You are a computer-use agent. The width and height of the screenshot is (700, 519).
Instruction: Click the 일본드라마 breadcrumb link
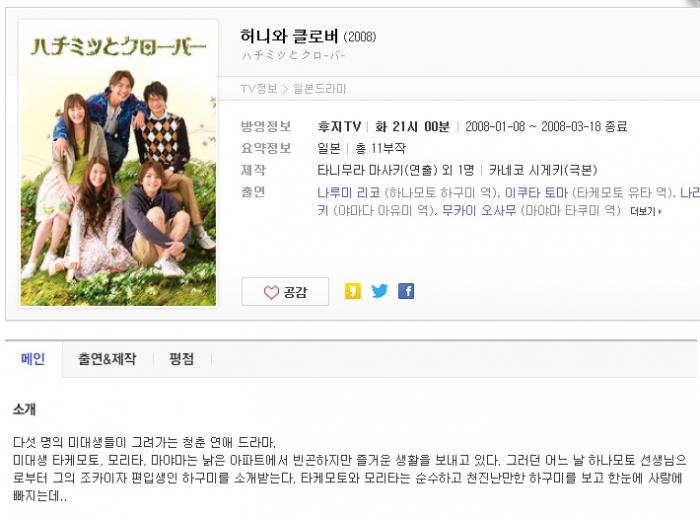pos(320,89)
